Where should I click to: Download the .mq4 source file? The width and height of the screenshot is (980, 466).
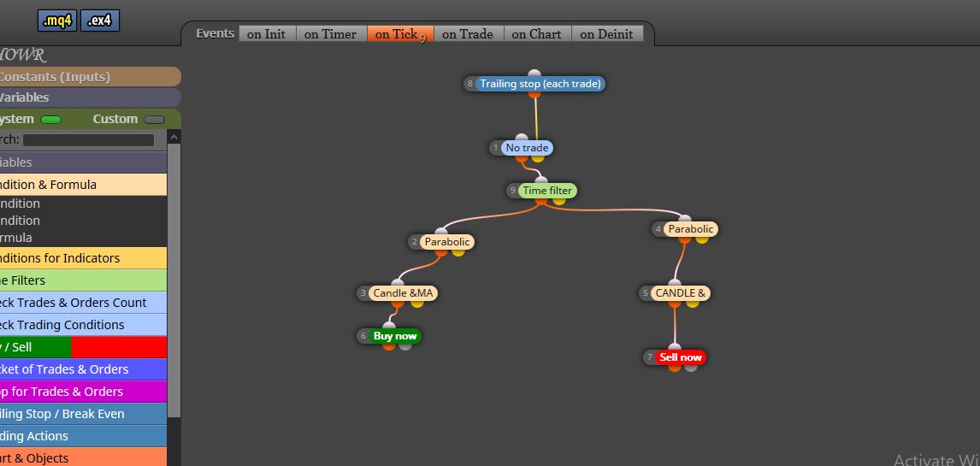57,21
